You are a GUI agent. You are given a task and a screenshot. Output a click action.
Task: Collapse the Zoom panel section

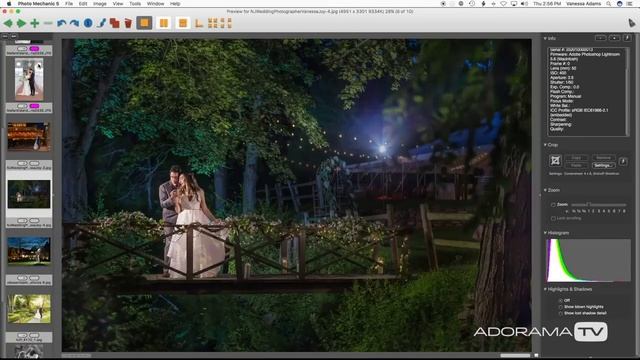(x=545, y=190)
